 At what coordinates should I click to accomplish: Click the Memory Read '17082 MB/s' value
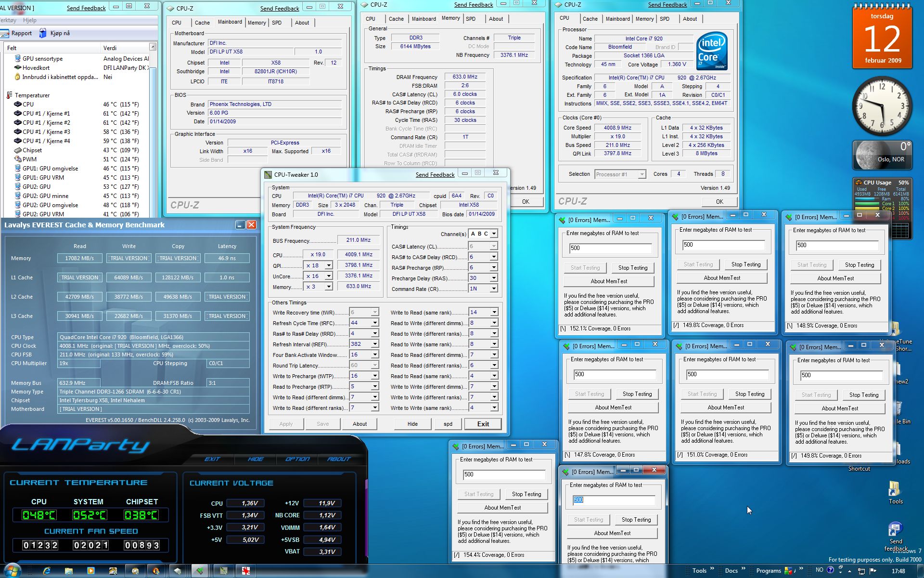79,258
